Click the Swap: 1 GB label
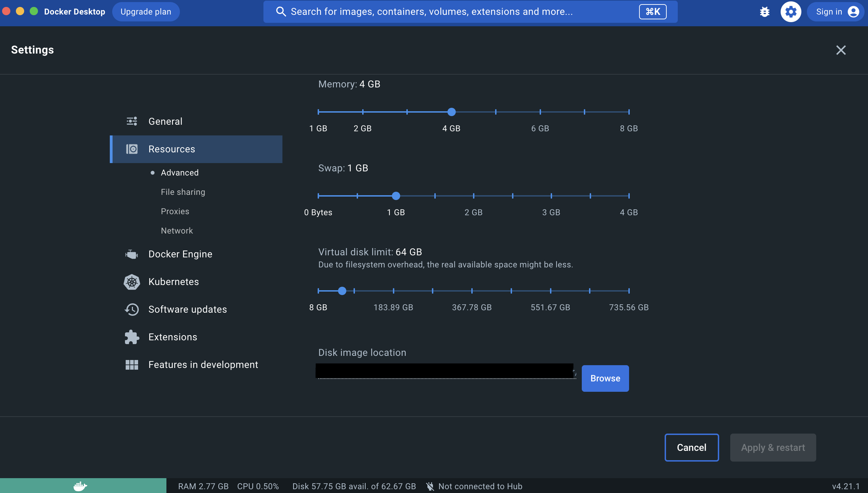This screenshot has height=493, width=868. click(x=343, y=168)
